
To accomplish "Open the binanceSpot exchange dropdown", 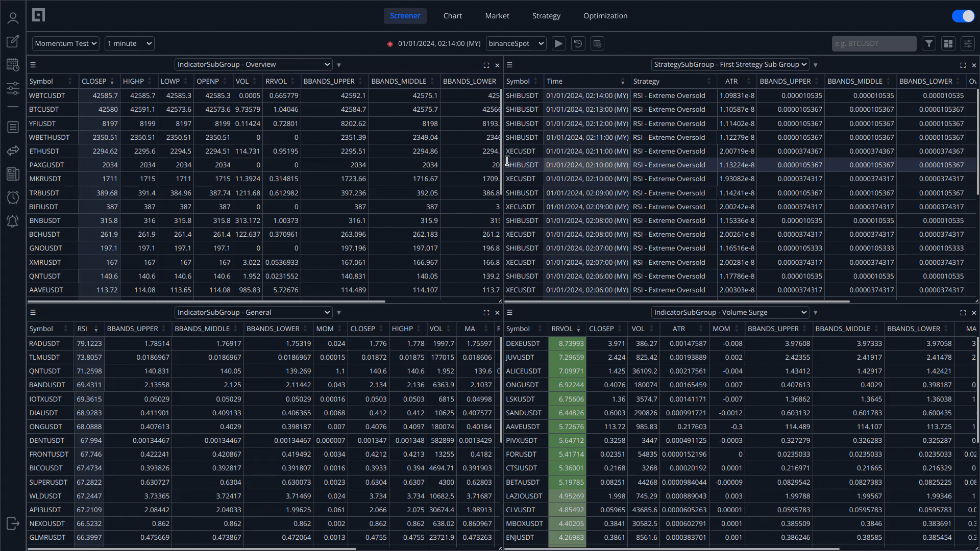I will [516, 44].
